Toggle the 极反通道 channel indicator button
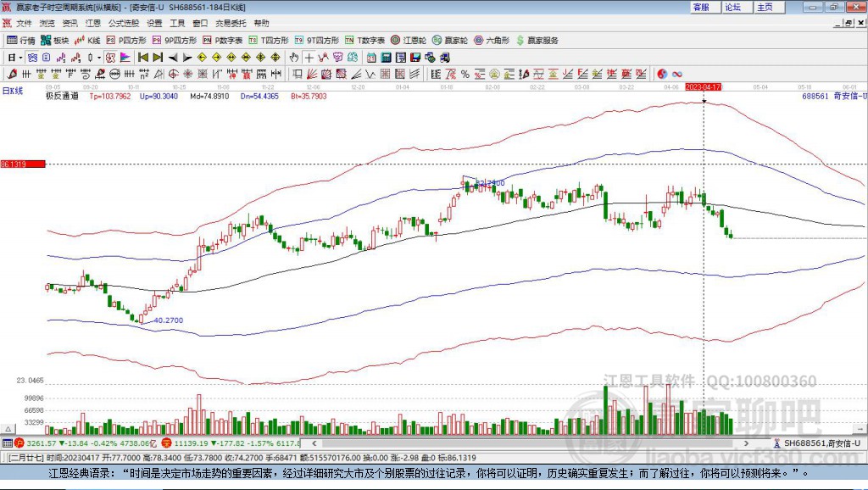The height and width of the screenshot is (490, 868). click(62, 97)
